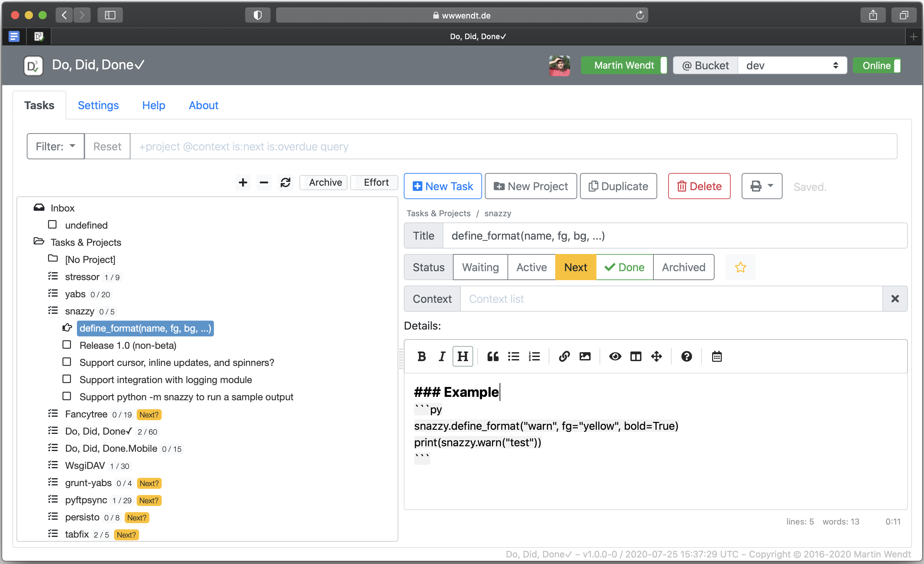Expand the stressor project

[x=53, y=276]
